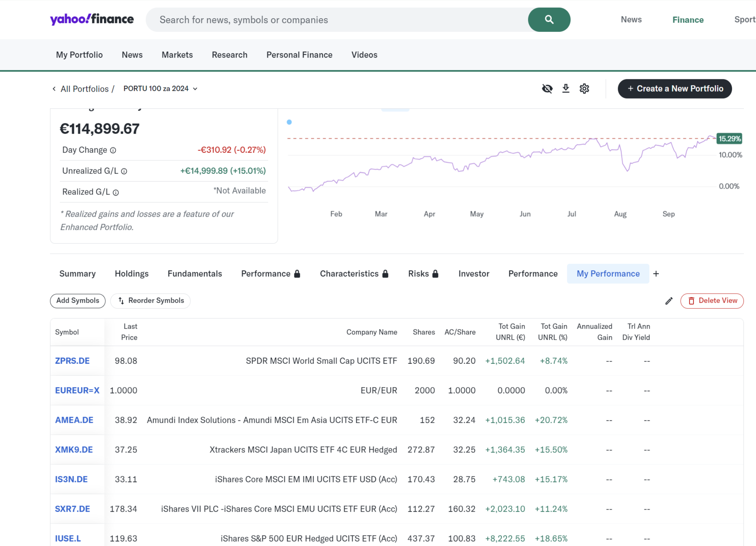
Task: Open the ZPRS.DE symbol link
Action: tap(72, 361)
